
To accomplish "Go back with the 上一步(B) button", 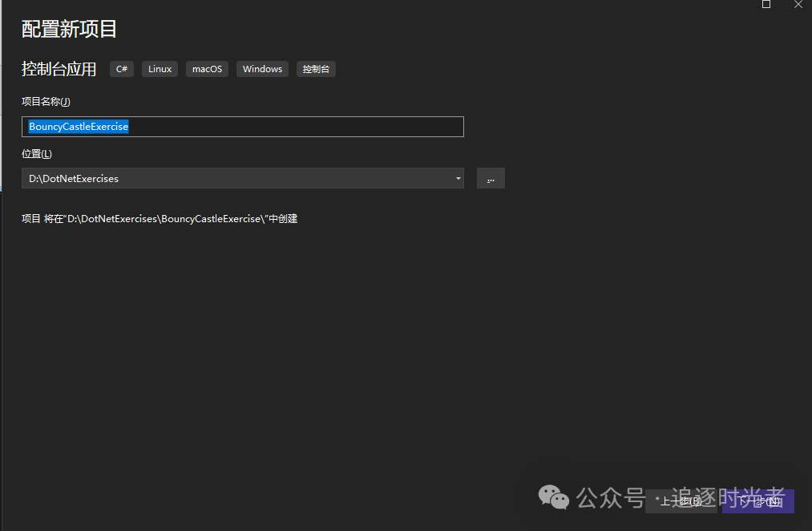I will 681,501.
